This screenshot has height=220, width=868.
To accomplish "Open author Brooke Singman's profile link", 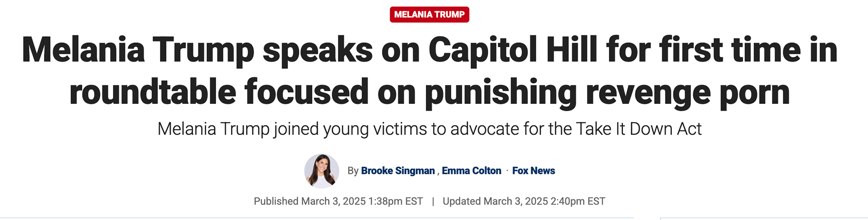I will (x=397, y=171).
